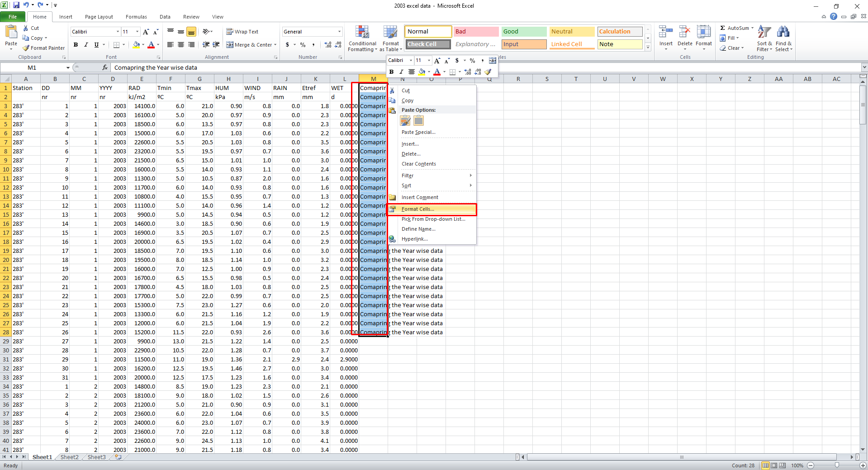Click Merge & Center icon
This screenshot has width=868, height=470.
(x=230, y=45)
